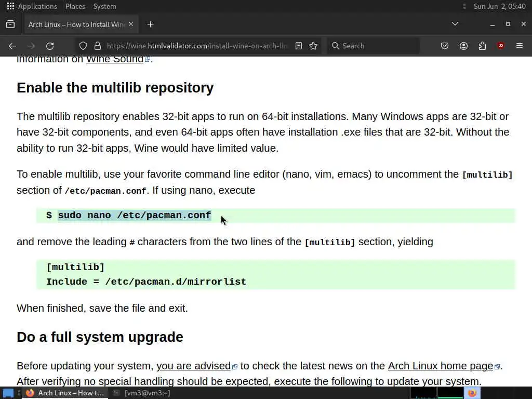Image resolution: width=532 pixels, height=399 pixels.
Task: Go back to previous page
Action: click(x=12, y=46)
